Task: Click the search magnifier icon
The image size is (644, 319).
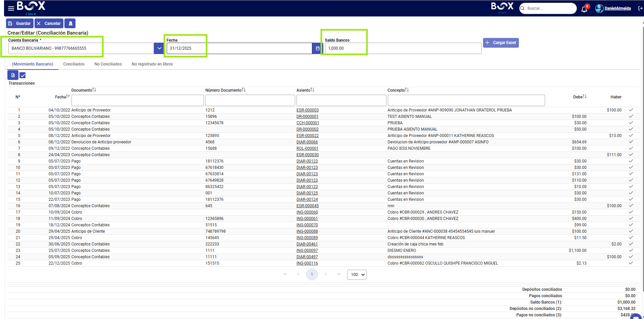Action: 522,8
